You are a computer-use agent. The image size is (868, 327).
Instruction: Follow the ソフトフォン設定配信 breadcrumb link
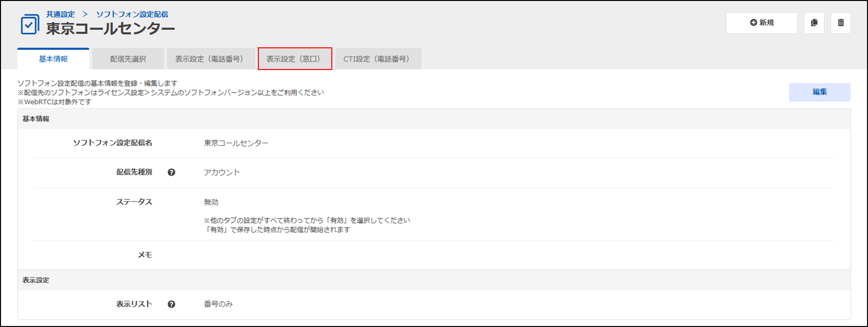pyautogui.click(x=132, y=14)
